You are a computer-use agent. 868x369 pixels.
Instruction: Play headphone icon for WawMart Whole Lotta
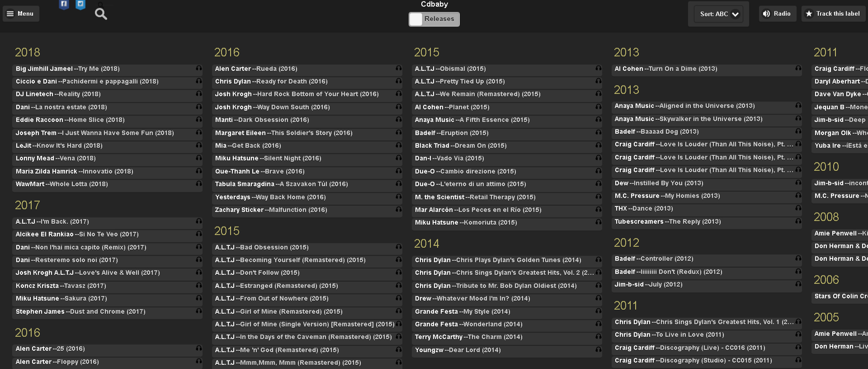199,184
